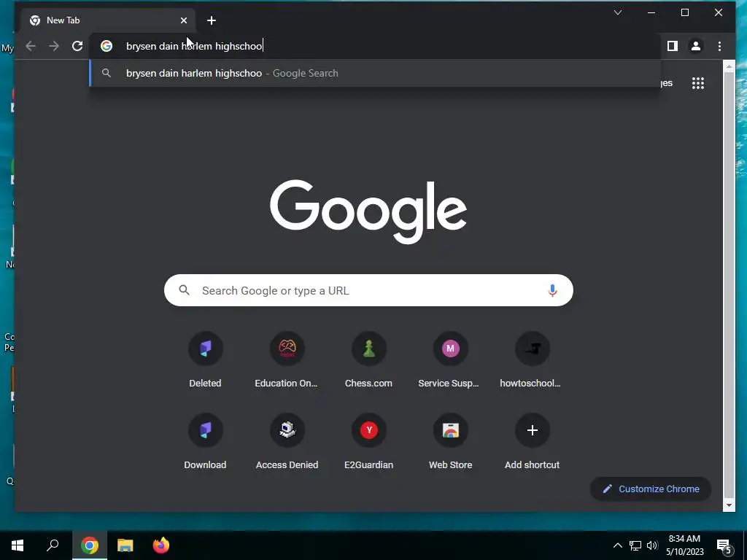Open the Download shortcut
Image resolution: width=747 pixels, height=560 pixels.
point(205,443)
